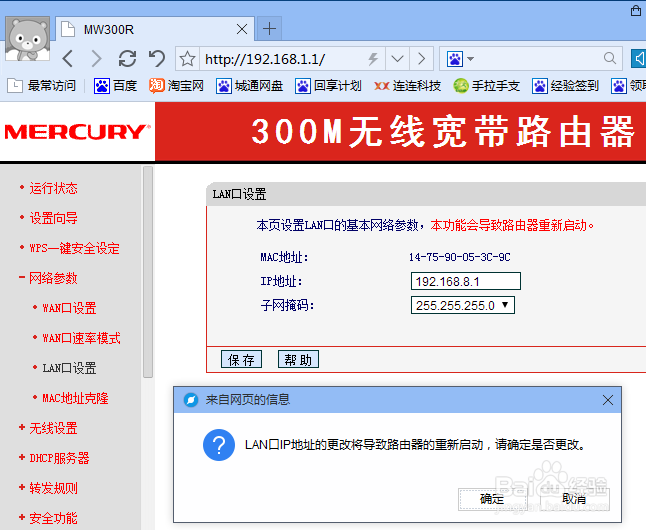Viewport: 646px width, 530px height.
Task: Click the lightning speed mode icon
Action: pos(373,59)
